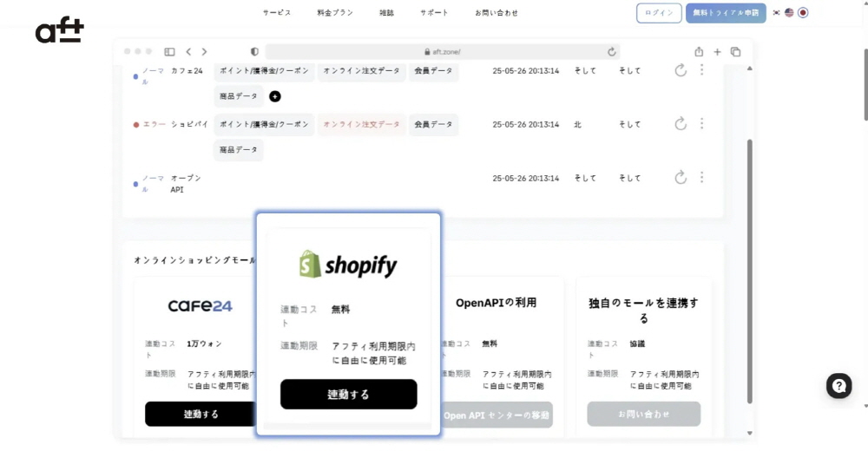Viewport: 868px width, 458px height.
Task: Reload page via address bar refresh icon
Action: coord(611,51)
